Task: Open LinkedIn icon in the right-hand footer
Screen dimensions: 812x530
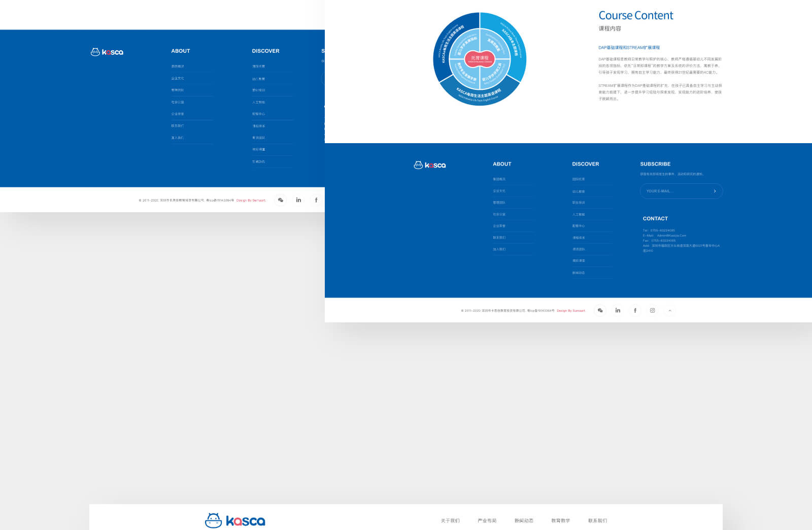Action: click(618, 310)
